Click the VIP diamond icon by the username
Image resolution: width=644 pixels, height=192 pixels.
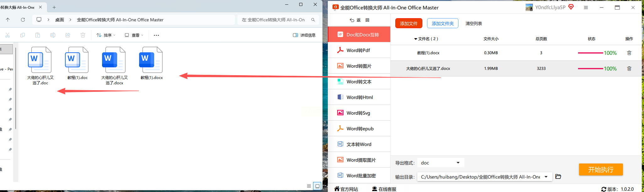(571, 7)
